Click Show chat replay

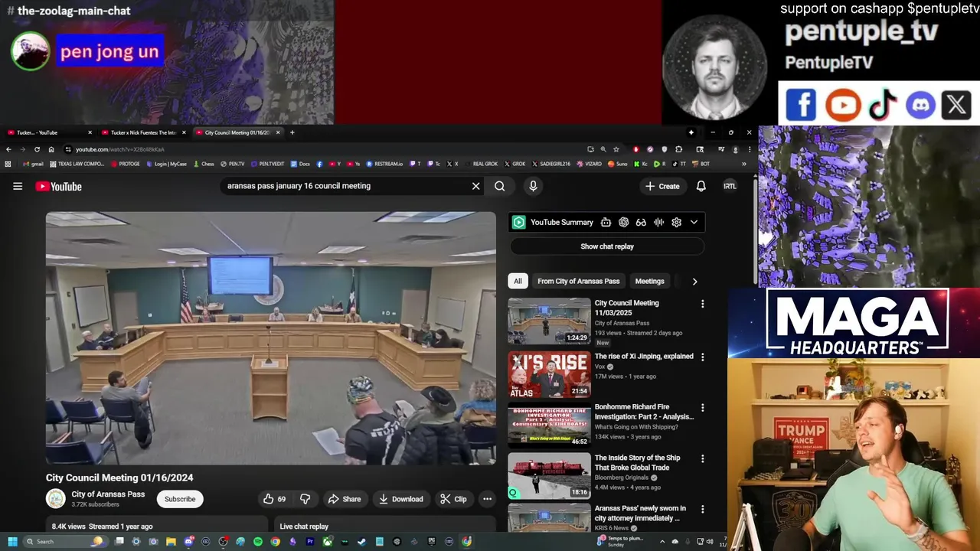coord(607,246)
